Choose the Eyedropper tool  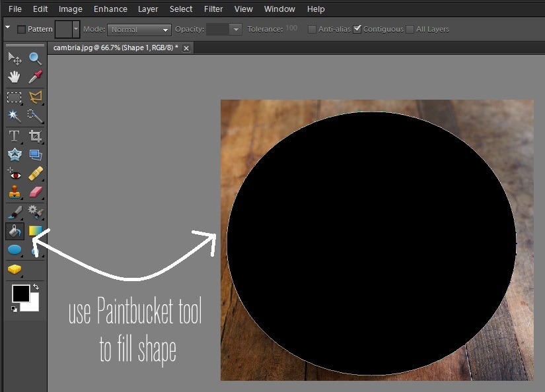click(35, 77)
